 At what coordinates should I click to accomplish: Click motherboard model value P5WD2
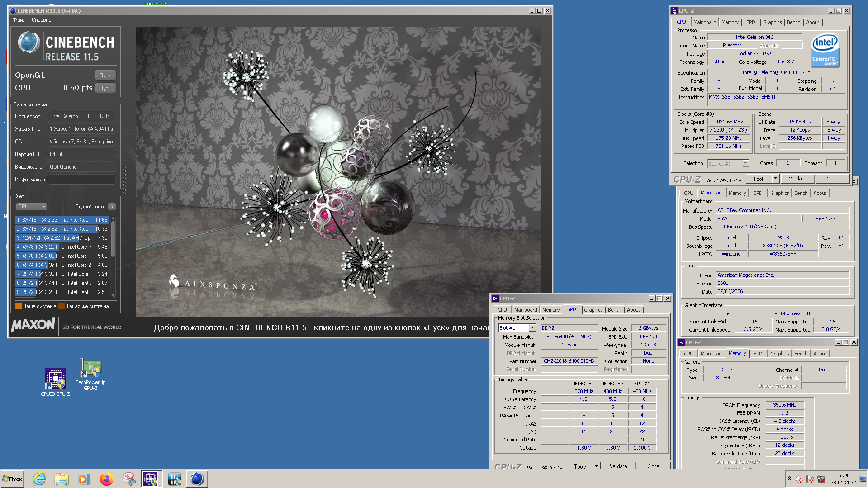click(758, 218)
